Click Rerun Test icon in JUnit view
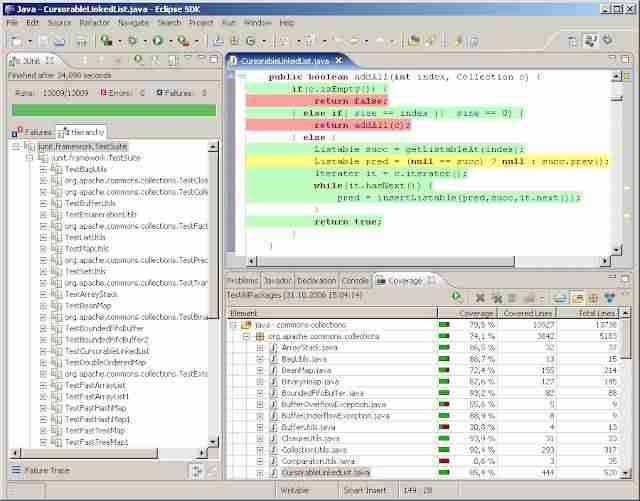640x501 pixels. (x=138, y=60)
